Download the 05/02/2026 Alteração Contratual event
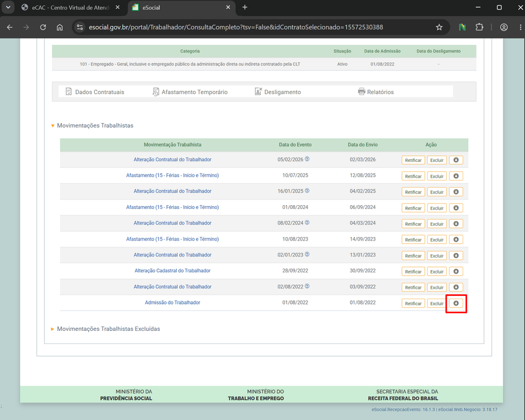This screenshot has height=420, width=525. pyautogui.click(x=456, y=160)
